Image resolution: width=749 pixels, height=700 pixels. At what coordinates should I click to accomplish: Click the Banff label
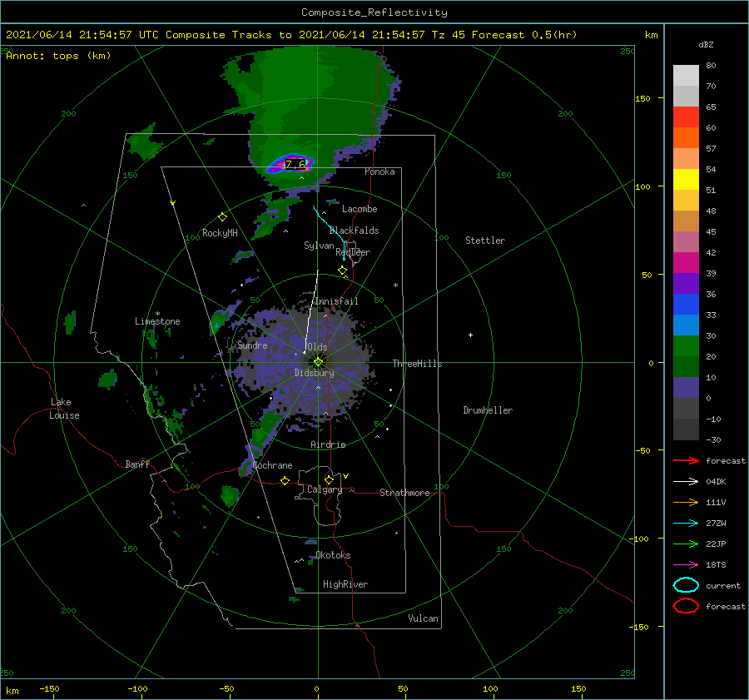[x=137, y=464]
